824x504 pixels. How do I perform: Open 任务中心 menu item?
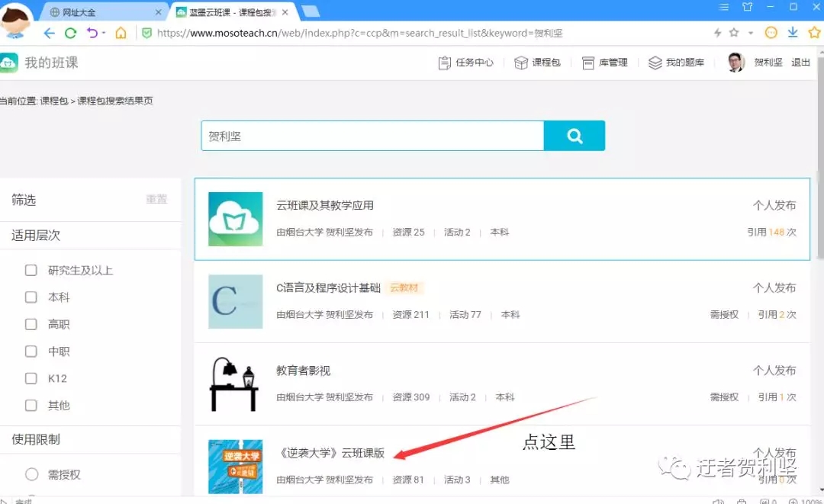tap(475, 63)
